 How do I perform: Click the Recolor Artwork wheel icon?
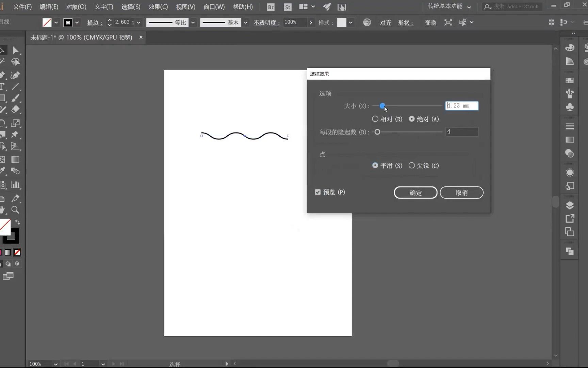coord(367,22)
